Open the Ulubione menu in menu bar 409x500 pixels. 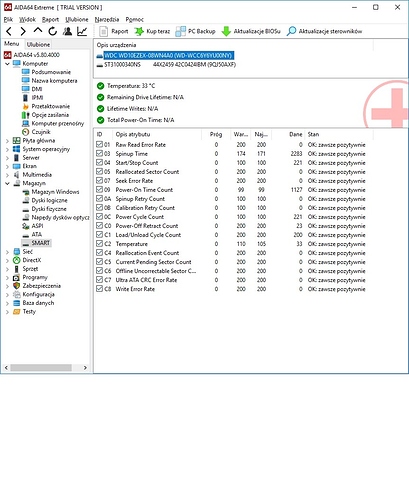click(x=77, y=19)
